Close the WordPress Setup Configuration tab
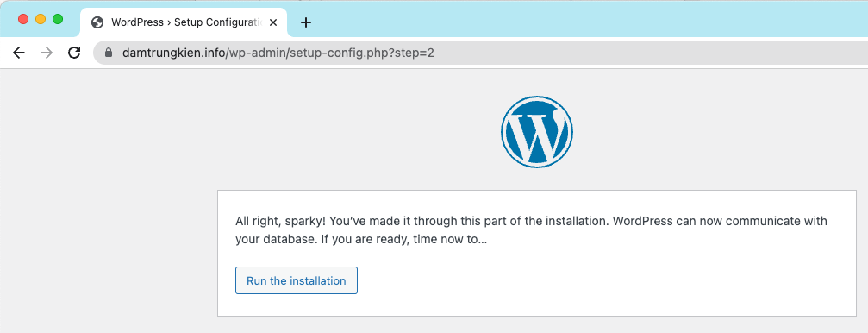This screenshot has width=868, height=333. pos(273,22)
